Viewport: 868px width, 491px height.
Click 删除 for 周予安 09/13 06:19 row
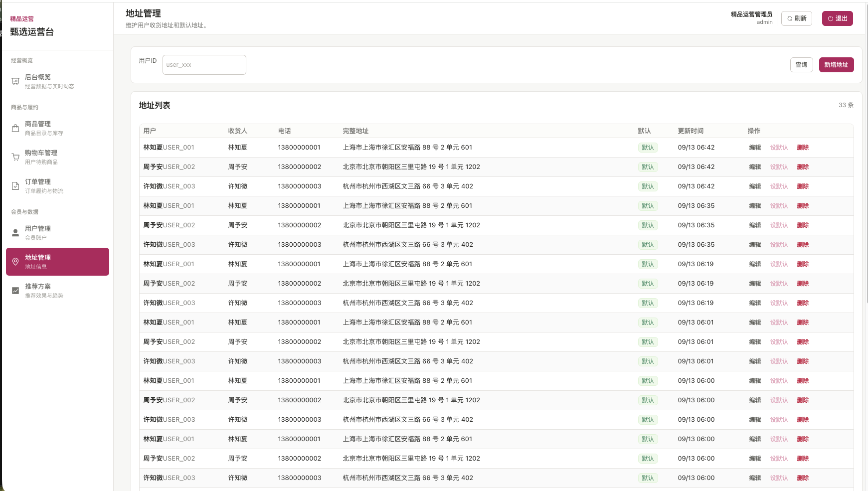[803, 284]
